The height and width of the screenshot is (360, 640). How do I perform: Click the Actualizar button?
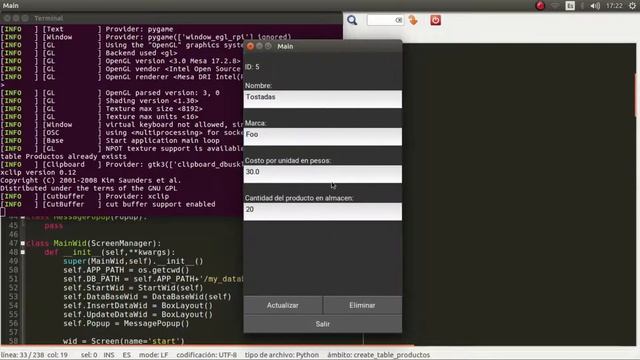pos(282,305)
